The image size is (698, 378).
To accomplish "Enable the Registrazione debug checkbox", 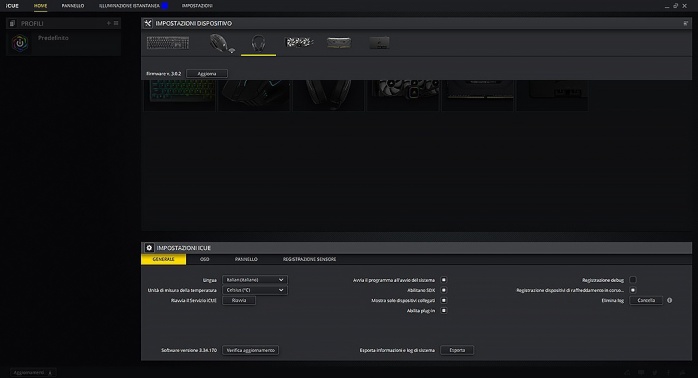I will click(x=633, y=280).
